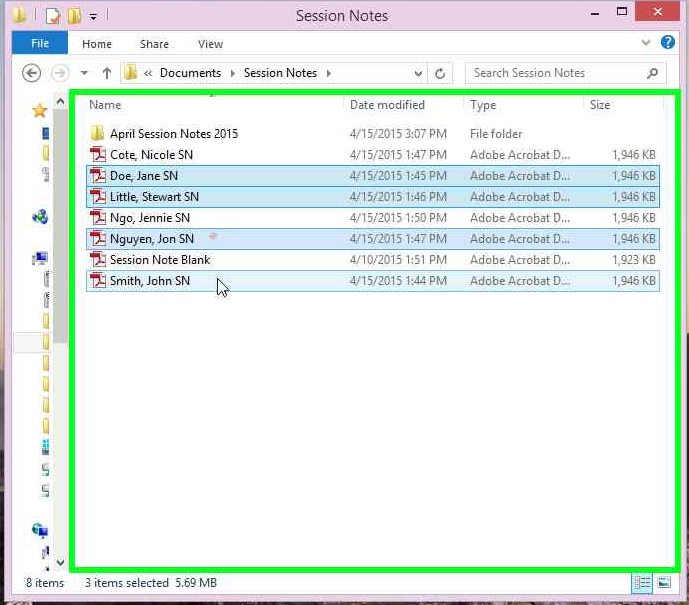This screenshot has height=605, width=689.
Task: Click the 4/10/2015 1:51 PM date cell
Action: (x=398, y=260)
